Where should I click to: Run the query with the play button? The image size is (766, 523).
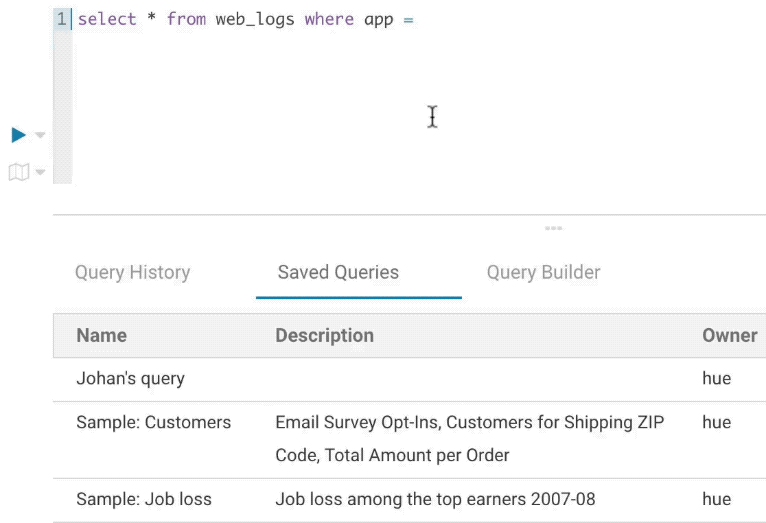(18, 135)
